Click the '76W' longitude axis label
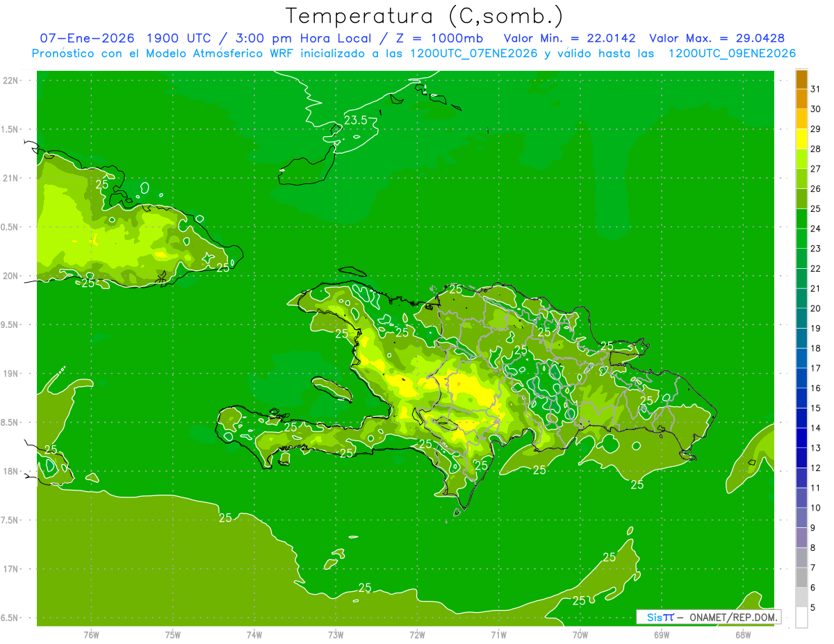The width and height of the screenshot is (834, 644). pos(91,634)
